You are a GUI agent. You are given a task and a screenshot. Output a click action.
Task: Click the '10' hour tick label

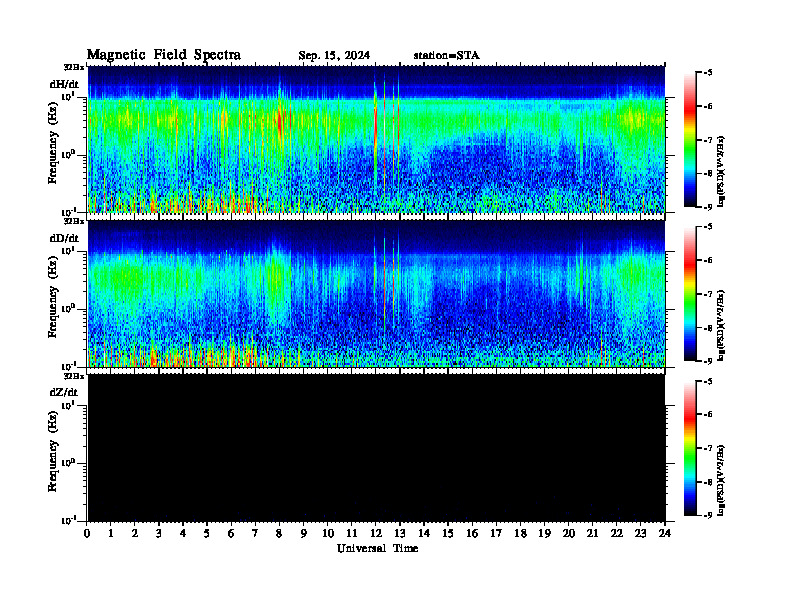pos(328,534)
